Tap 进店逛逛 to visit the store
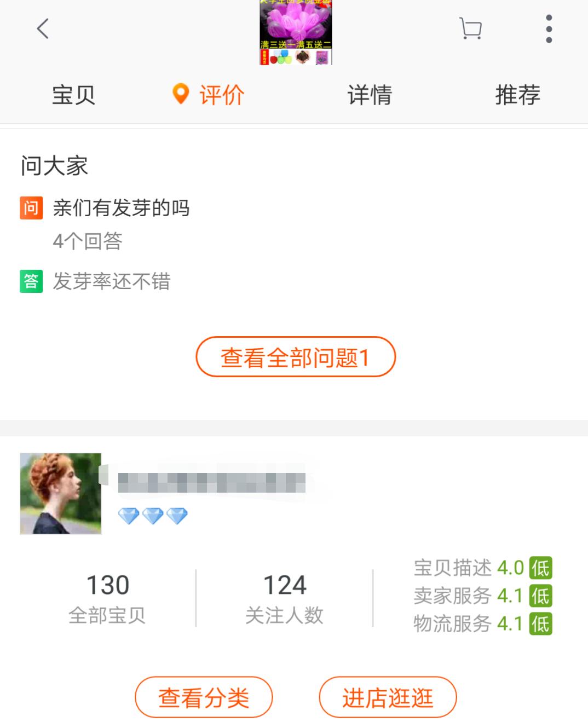This screenshot has height=722, width=588. click(x=387, y=697)
